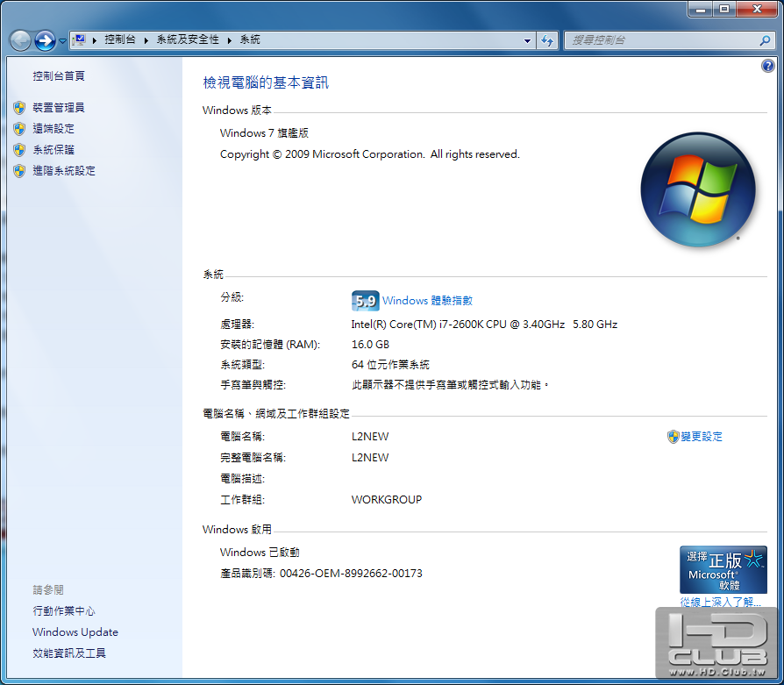784x685 pixels.
Task: Click shield icon beside 變更設定
Action: (673, 437)
